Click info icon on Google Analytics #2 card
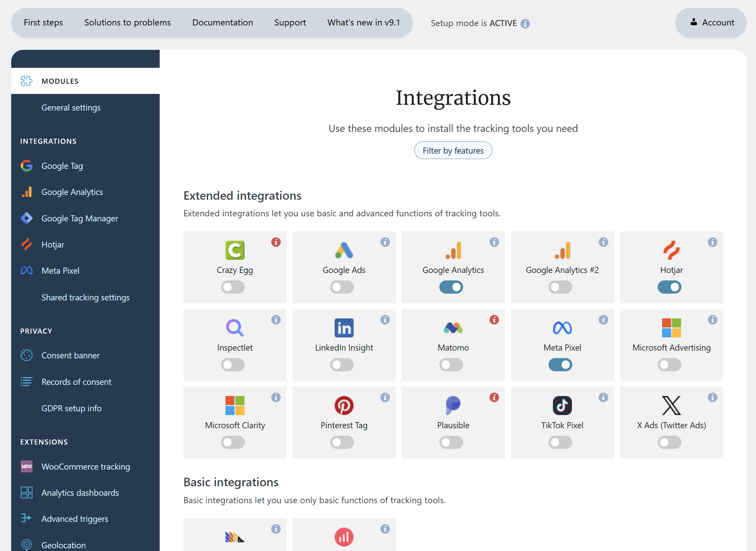This screenshot has height=551, width=756. coord(603,242)
